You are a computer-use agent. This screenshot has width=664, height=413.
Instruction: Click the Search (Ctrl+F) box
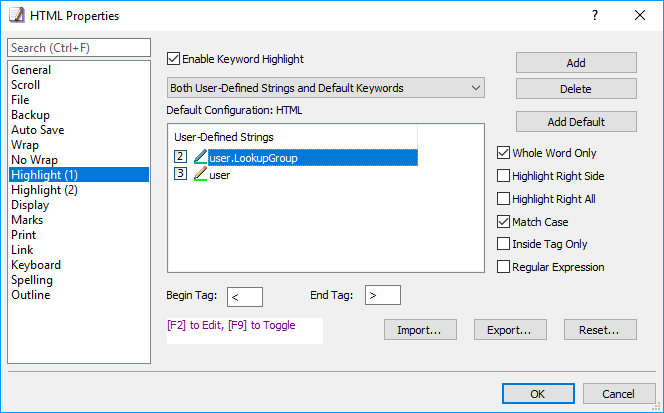(x=79, y=47)
